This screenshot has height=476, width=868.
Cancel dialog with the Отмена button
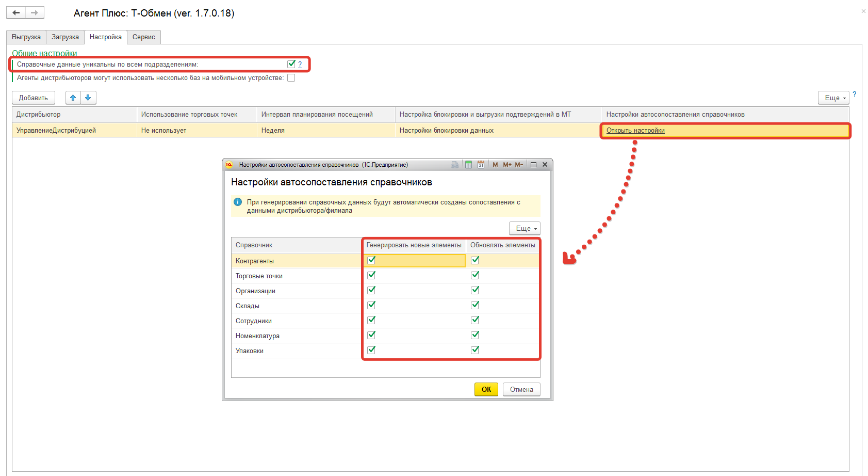tap(521, 389)
